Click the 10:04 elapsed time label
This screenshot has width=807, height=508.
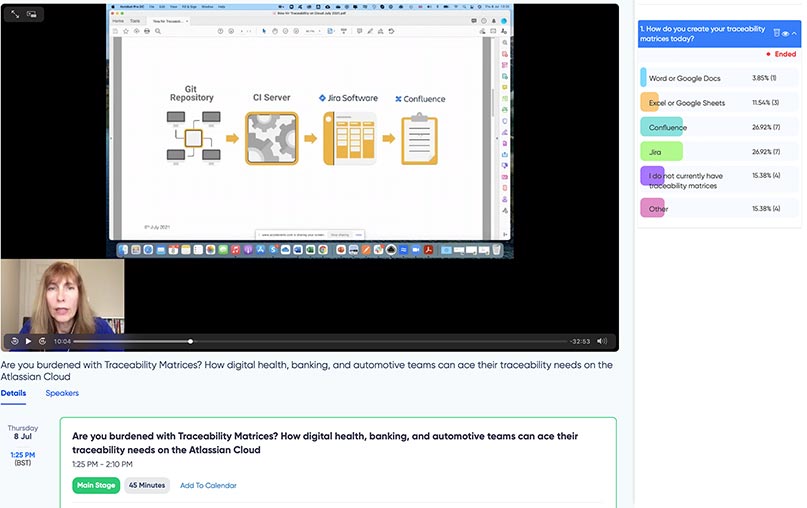pyautogui.click(x=62, y=341)
